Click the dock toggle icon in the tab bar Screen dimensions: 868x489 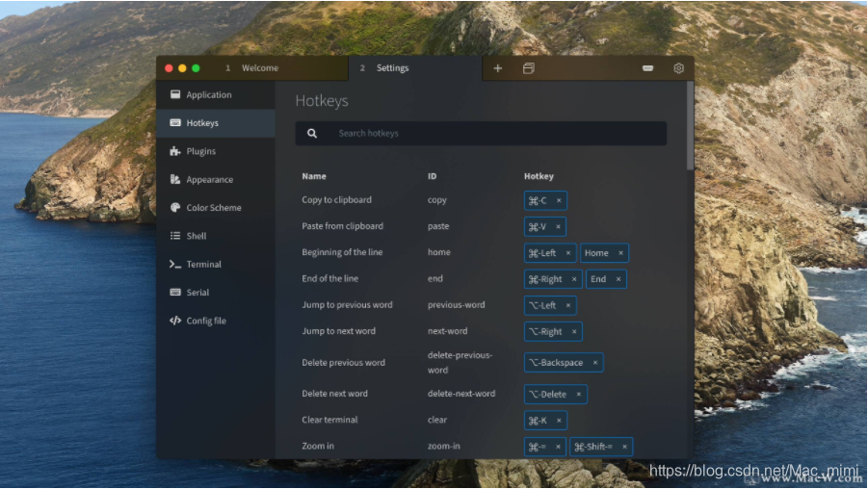pyautogui.click(x=647, y=68)
